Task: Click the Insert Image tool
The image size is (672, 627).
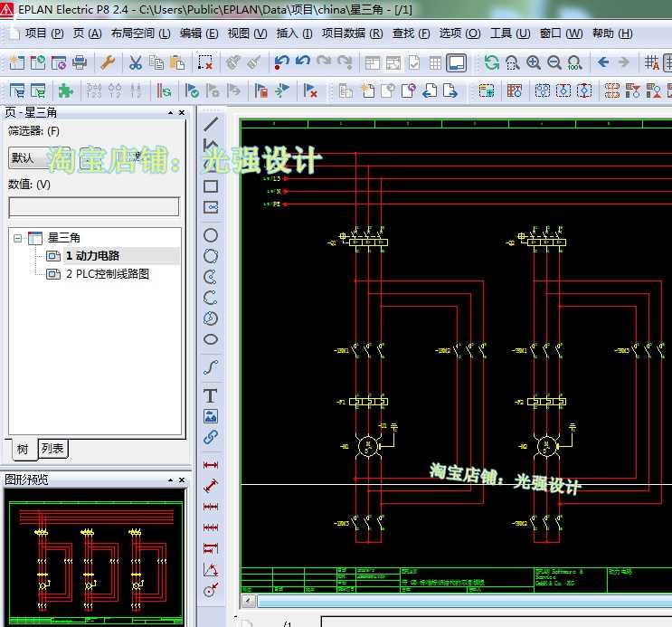Action: click(x=211, y=416)
